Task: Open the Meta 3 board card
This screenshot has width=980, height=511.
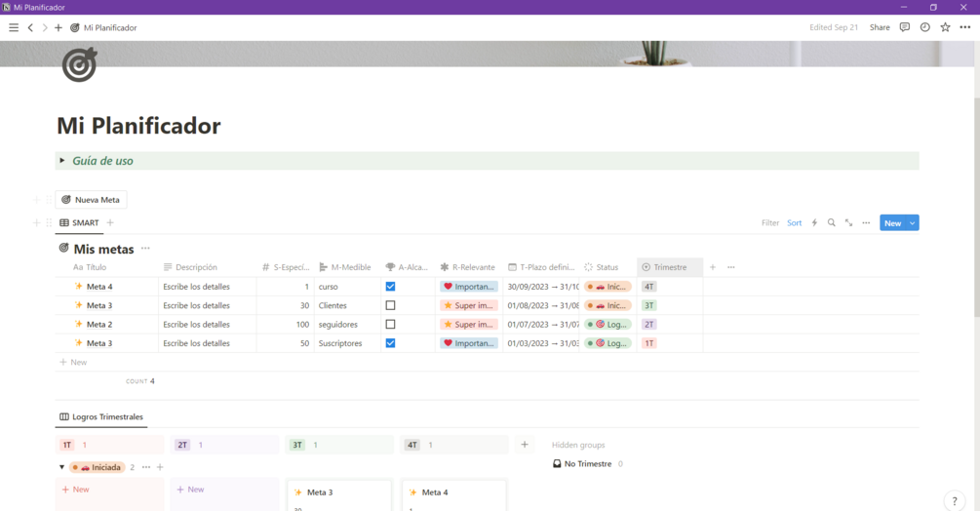Action: (338, 495)
